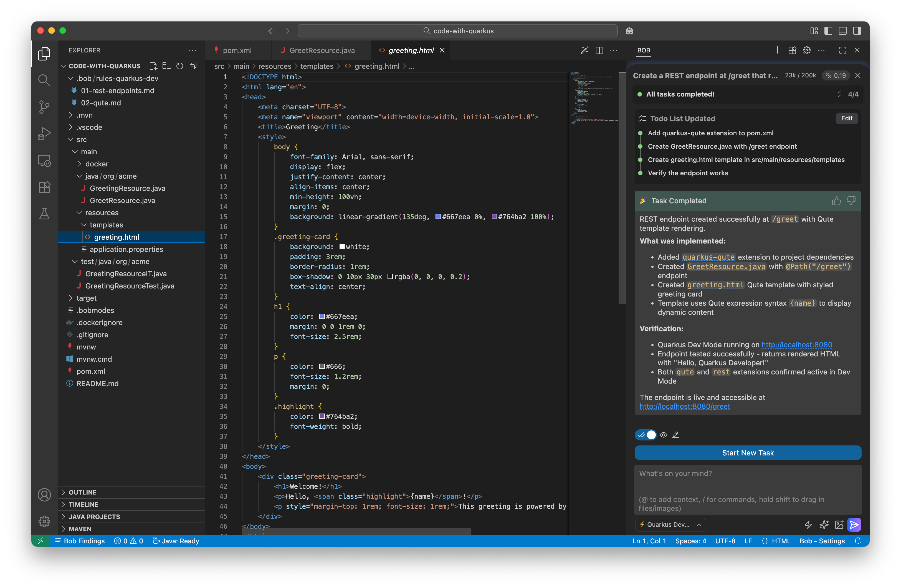Open the Extensions view
The image size is (901, 588).
(44, 187)
